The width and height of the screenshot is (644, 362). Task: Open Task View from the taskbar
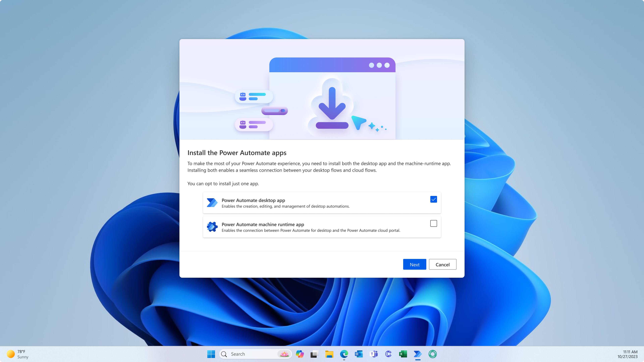coord(314,354)
